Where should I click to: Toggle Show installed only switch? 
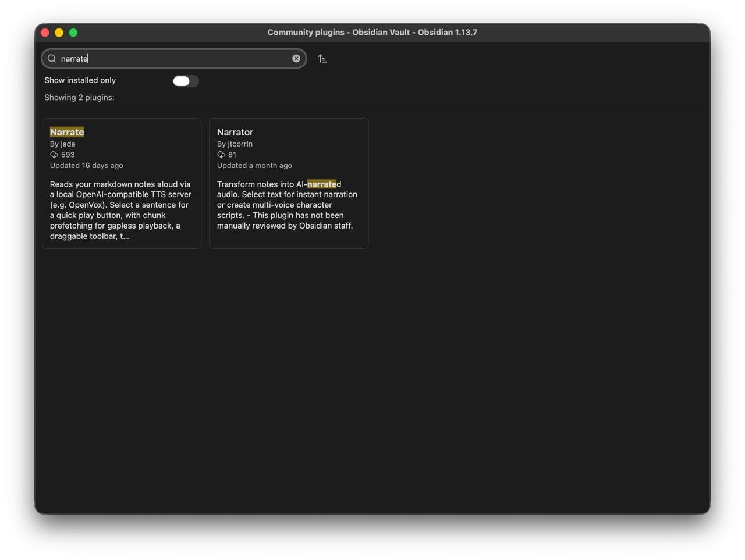tap(186, 81)
